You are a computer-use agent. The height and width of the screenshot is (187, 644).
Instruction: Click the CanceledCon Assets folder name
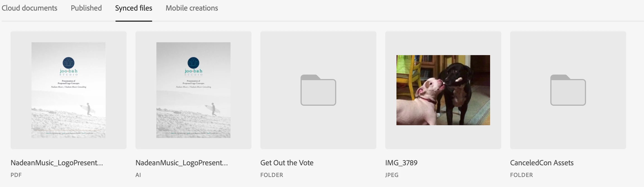click(542, 163)
